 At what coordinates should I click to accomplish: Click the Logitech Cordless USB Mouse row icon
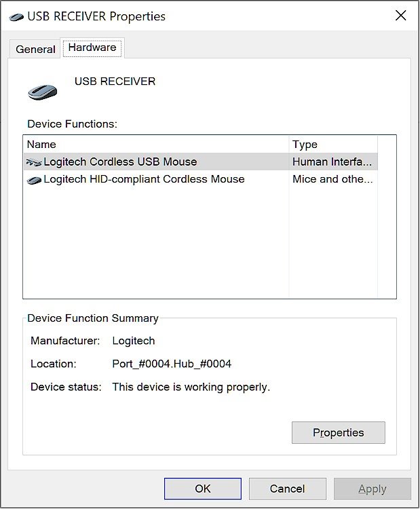pyautogui.click(x=33, y=162)
